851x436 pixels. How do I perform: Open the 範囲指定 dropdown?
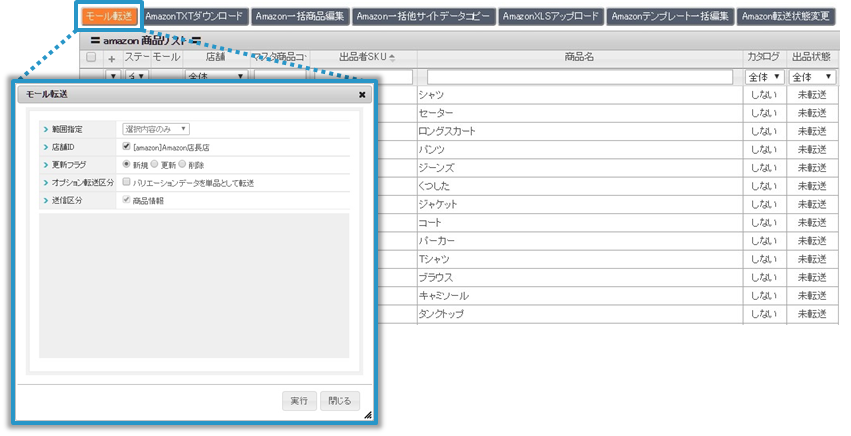pos(156,129)
